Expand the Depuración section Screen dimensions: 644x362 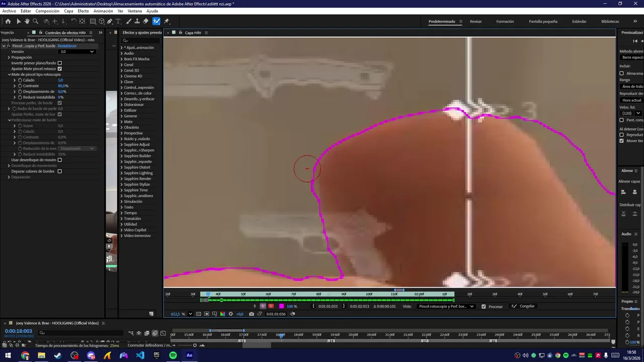(9, 177)
